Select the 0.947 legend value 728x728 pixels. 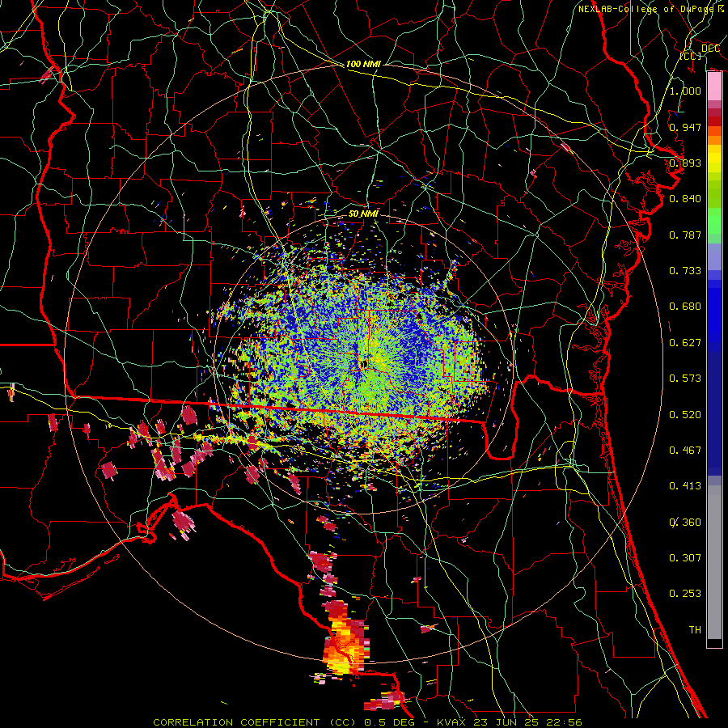tap(685, 127)
